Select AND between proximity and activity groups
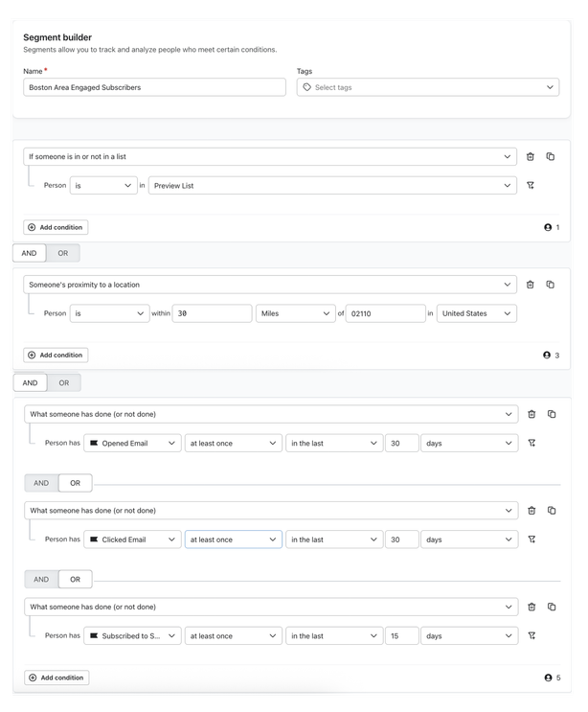Screen dimensions: 588x712 click(30, 382)
